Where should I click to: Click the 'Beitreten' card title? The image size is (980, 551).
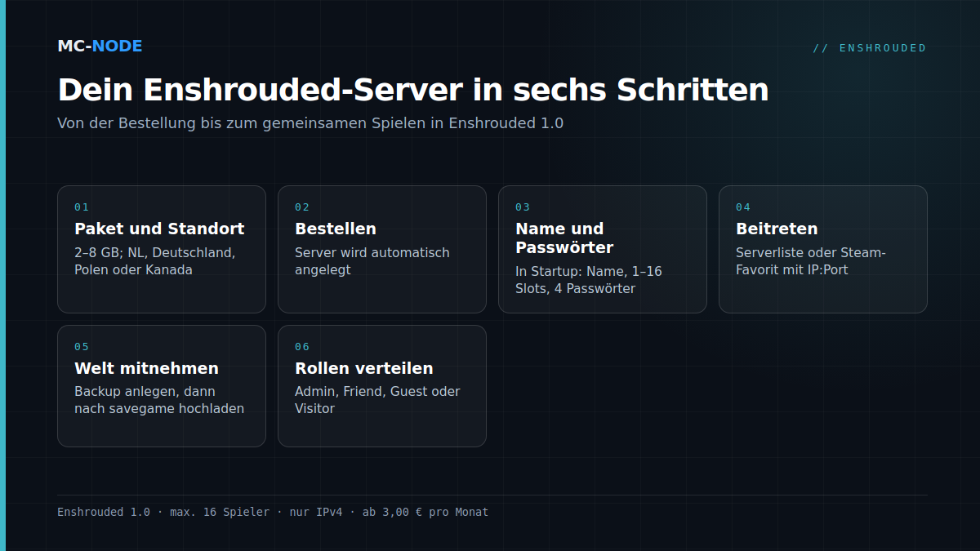(x=777, y=229)
